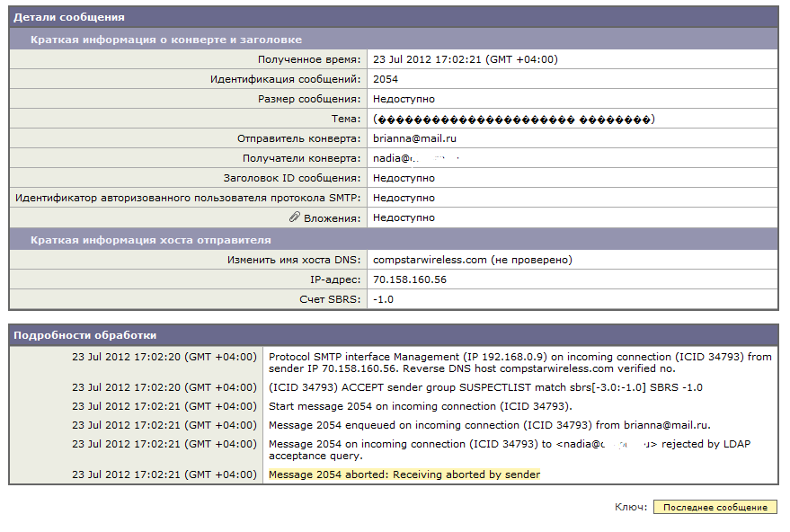The image size is (790, 532).
Task: Click the envelope recipient nadia@ address
Action: point(416,158)
